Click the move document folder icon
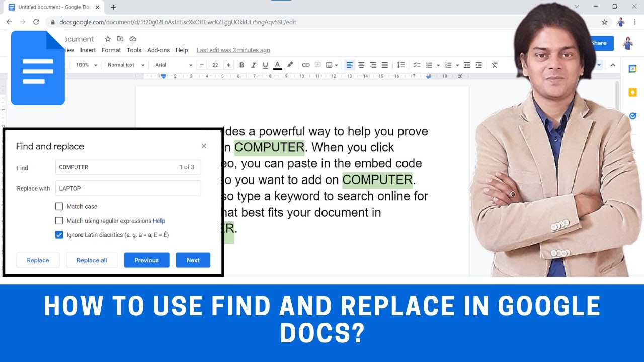This screenshot has height=362, width=644. [120, 39]
